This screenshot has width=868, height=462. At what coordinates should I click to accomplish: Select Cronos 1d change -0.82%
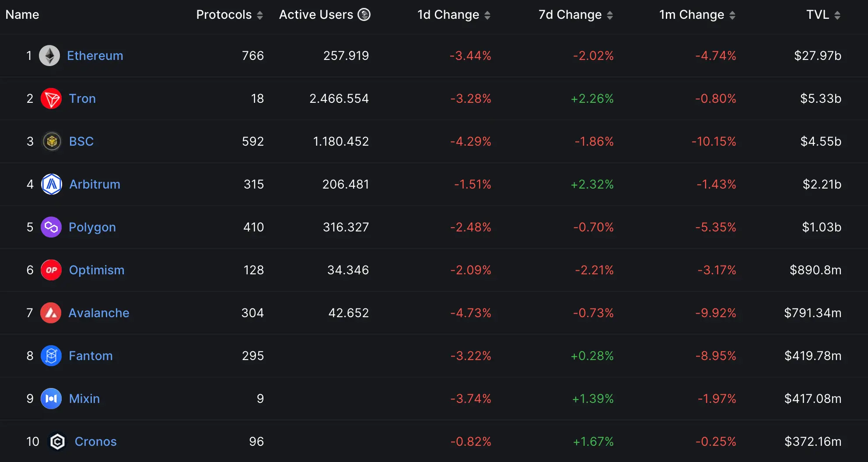point(471,441)
